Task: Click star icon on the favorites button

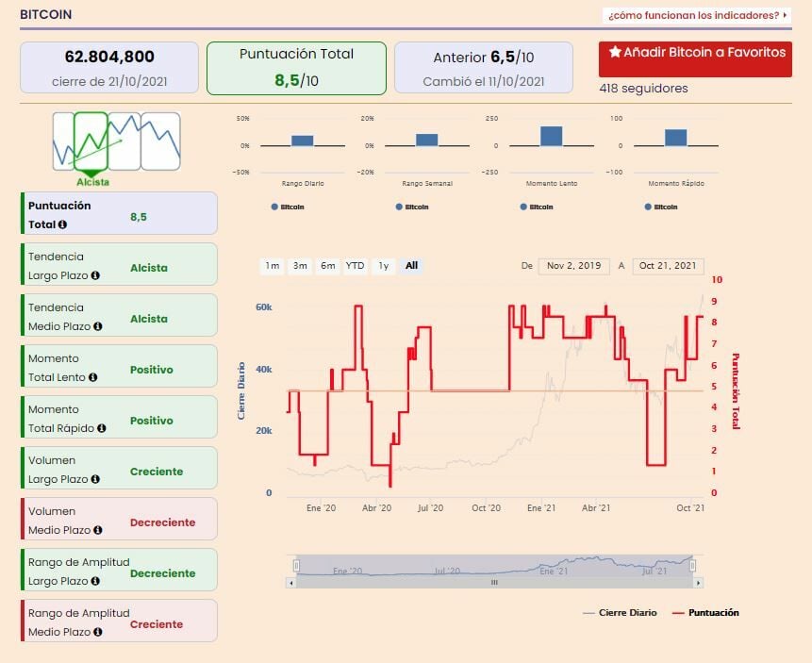Action: [x=615, y=52]
